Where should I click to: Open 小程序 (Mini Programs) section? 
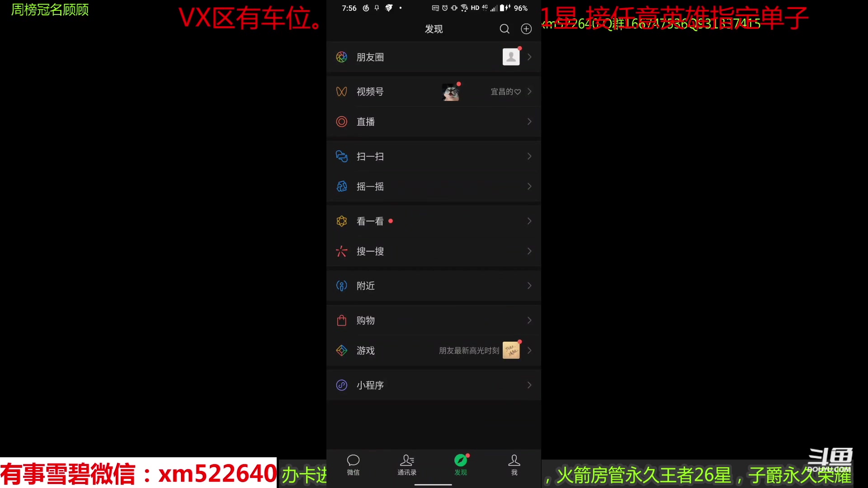[x=434, y=385]
